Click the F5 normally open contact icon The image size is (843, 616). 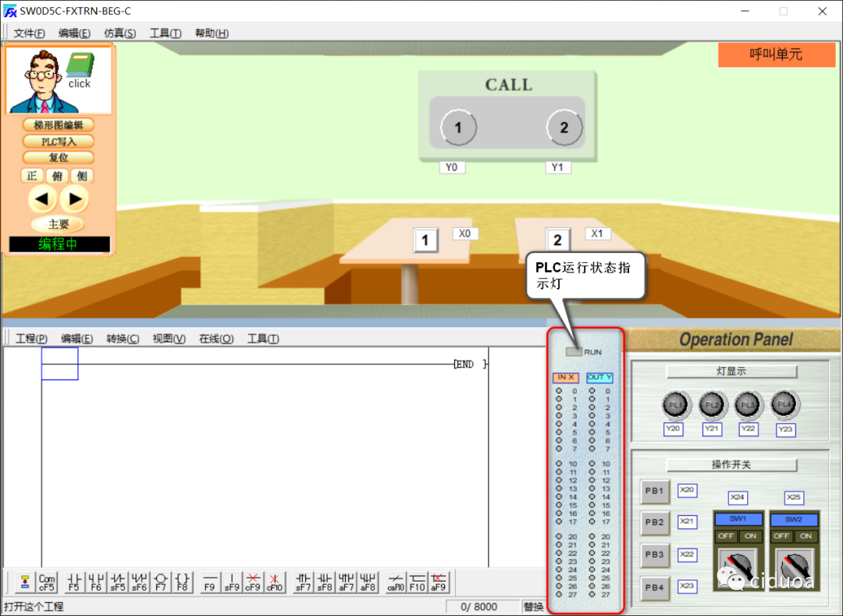(x=74, y=582)
